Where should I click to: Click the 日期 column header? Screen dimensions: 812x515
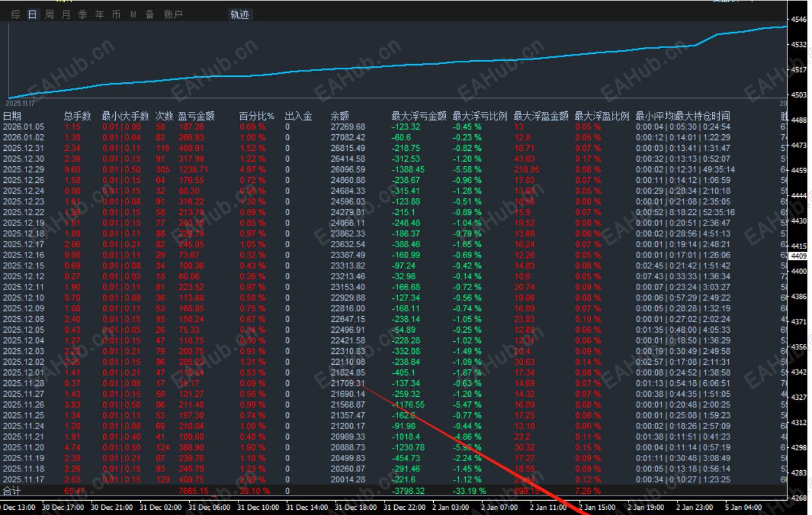click(12, 116)
